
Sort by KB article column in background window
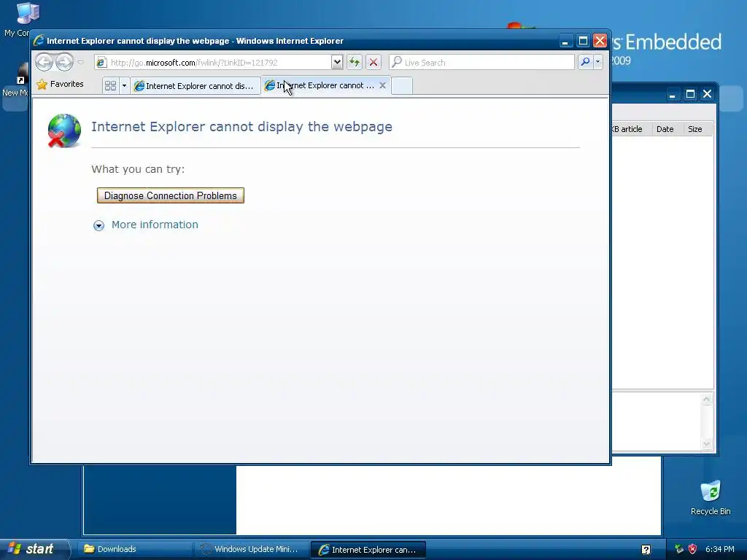point(631,129)
